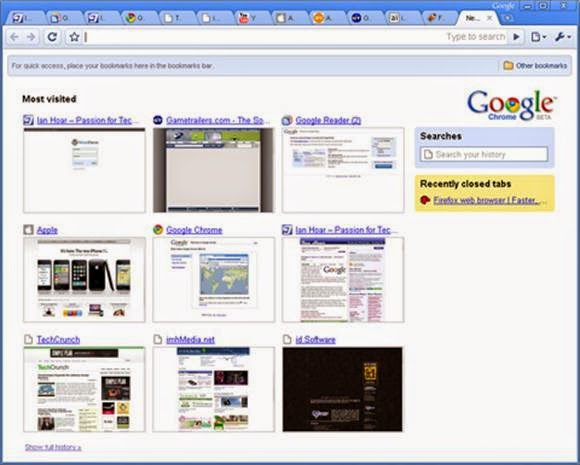Click Firefox icon in Recently closed tabs

(425, 200)
